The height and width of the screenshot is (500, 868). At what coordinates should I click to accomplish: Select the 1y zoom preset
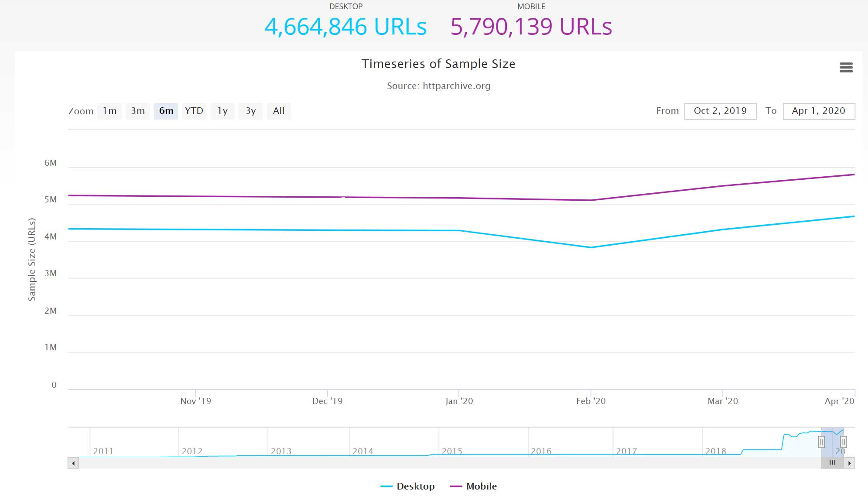(x=222, y=111)
